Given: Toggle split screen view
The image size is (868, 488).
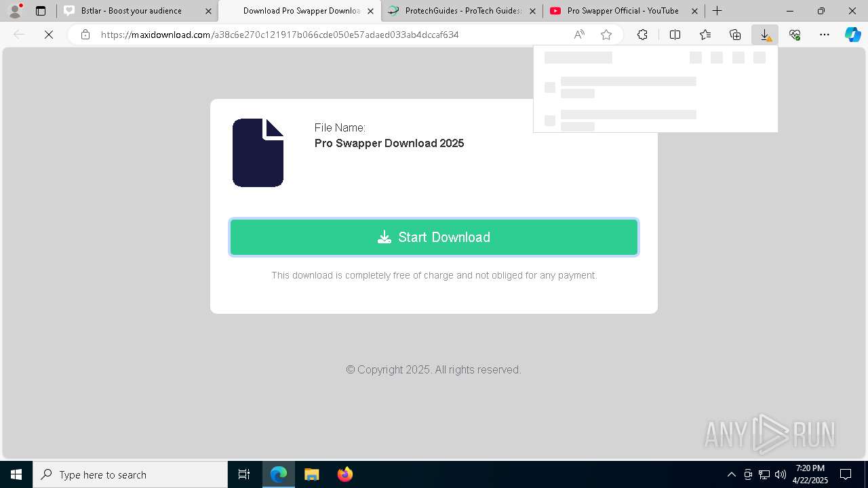Looking at the screenshot, I should pos(675,35).
